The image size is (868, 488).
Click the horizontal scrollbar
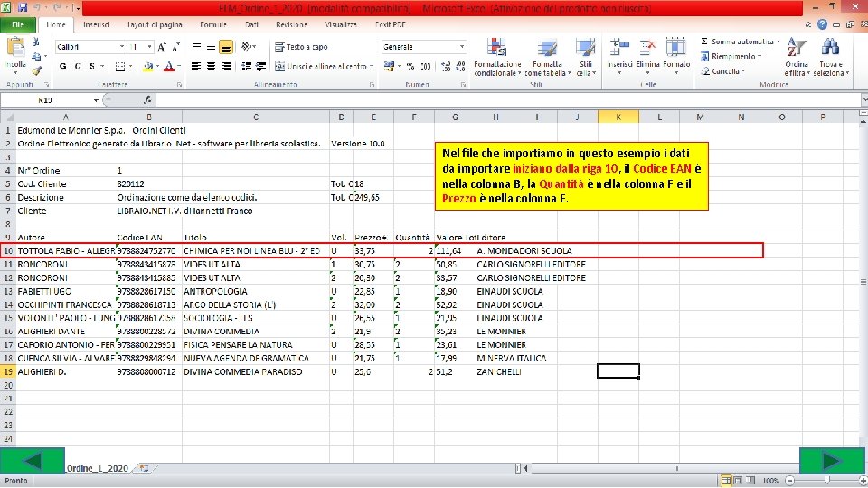[x=675, y=468]
